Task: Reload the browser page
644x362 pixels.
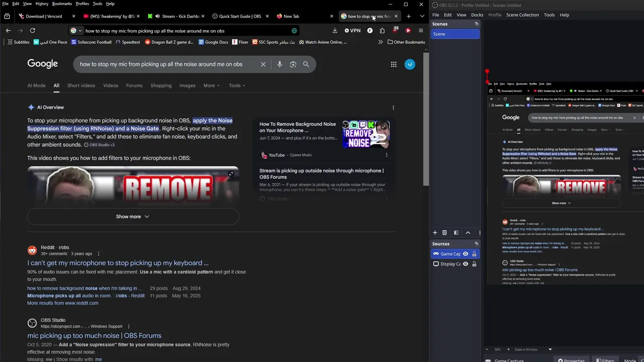Action: pos(32,31)
